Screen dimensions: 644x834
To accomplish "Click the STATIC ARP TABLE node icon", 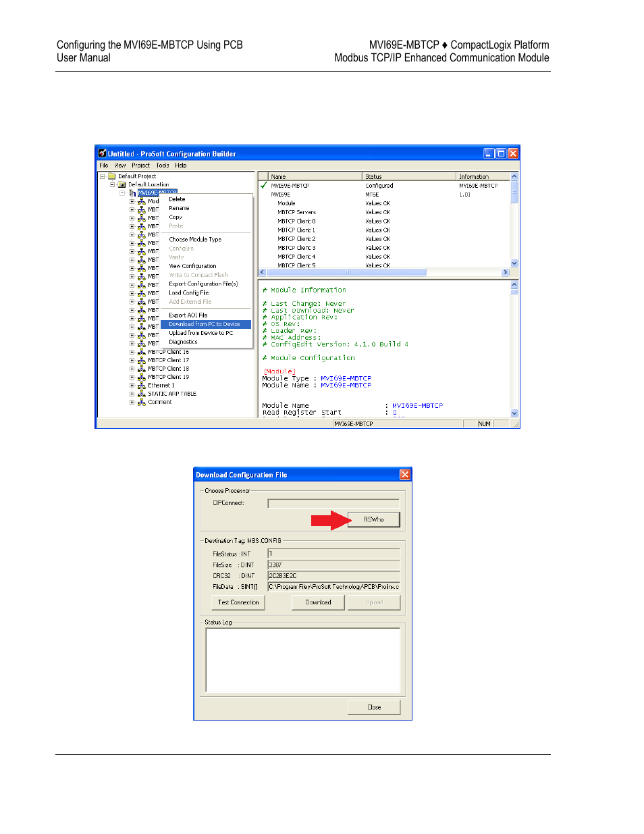I will point(142,394).
